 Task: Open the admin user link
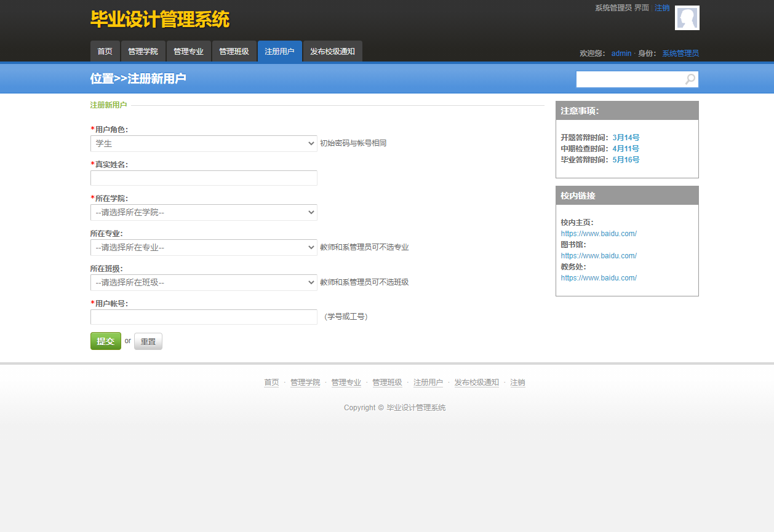(x=621, y=53)
